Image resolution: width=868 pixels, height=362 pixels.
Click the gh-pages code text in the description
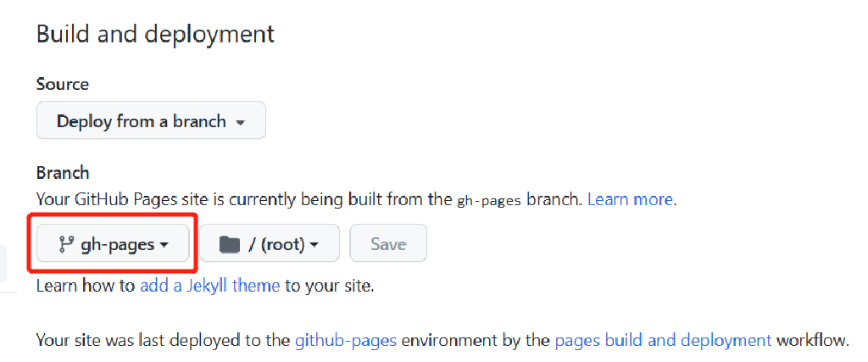[489, 200]
